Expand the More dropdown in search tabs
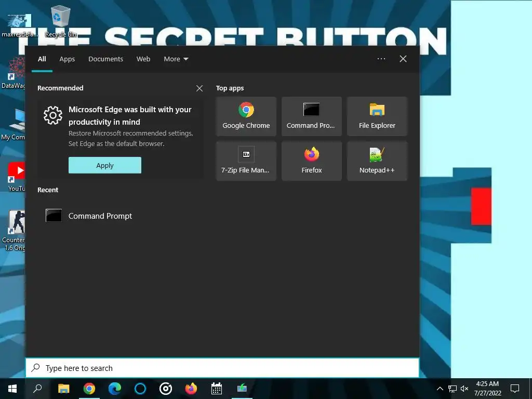Viewport: 532px width, 399px height. pyautogui.click(x=176, y=59)
